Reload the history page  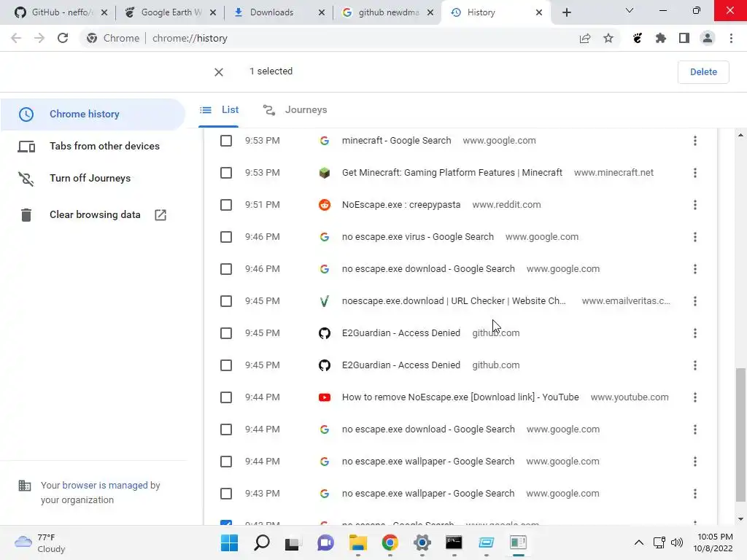coord(63,38)
